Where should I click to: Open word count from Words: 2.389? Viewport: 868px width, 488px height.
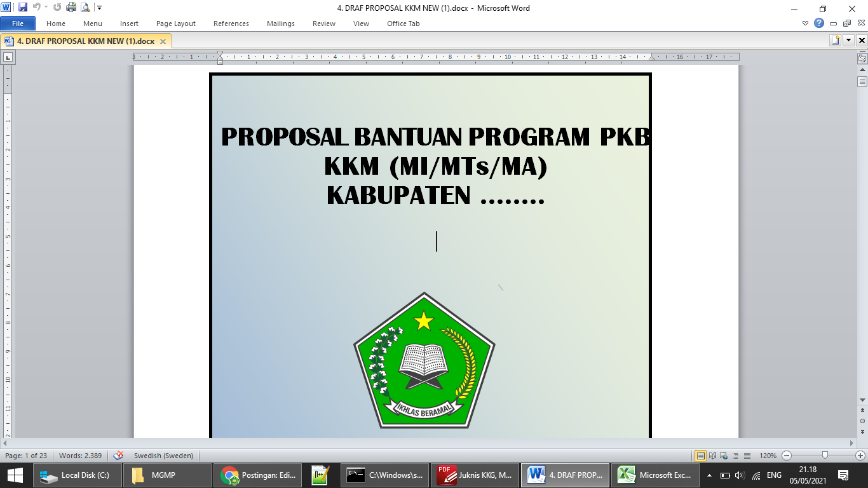[x=81, y=456]
